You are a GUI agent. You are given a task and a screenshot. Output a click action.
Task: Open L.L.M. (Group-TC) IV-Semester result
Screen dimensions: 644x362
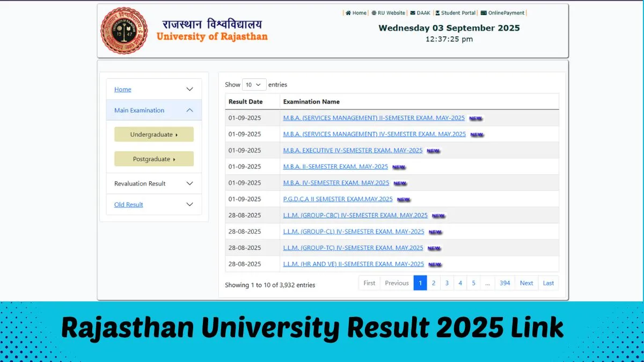[353, 248]
